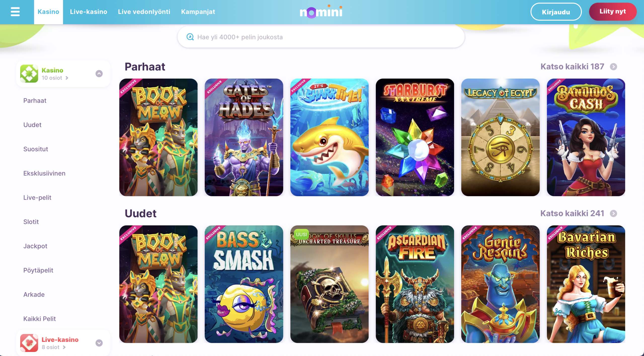Open Gates of Hades game
The height and width of the screenshot is (356, 644).
[x=244, y=137]
